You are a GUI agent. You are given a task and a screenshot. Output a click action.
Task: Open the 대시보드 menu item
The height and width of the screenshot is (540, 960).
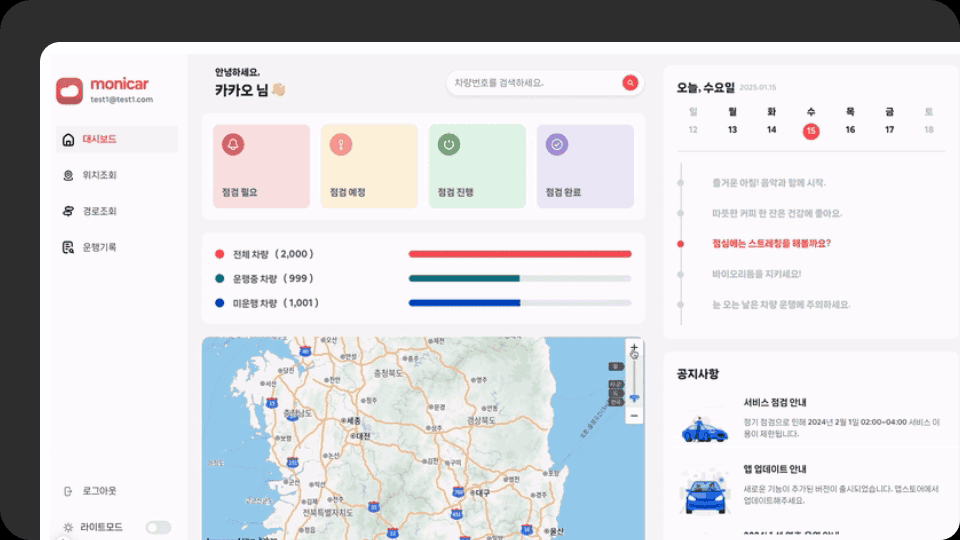pos(117,139)
